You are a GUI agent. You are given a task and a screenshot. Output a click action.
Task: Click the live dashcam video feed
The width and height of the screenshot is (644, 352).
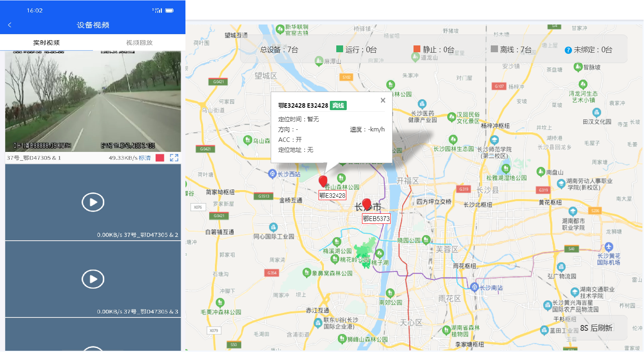point(93,101)
